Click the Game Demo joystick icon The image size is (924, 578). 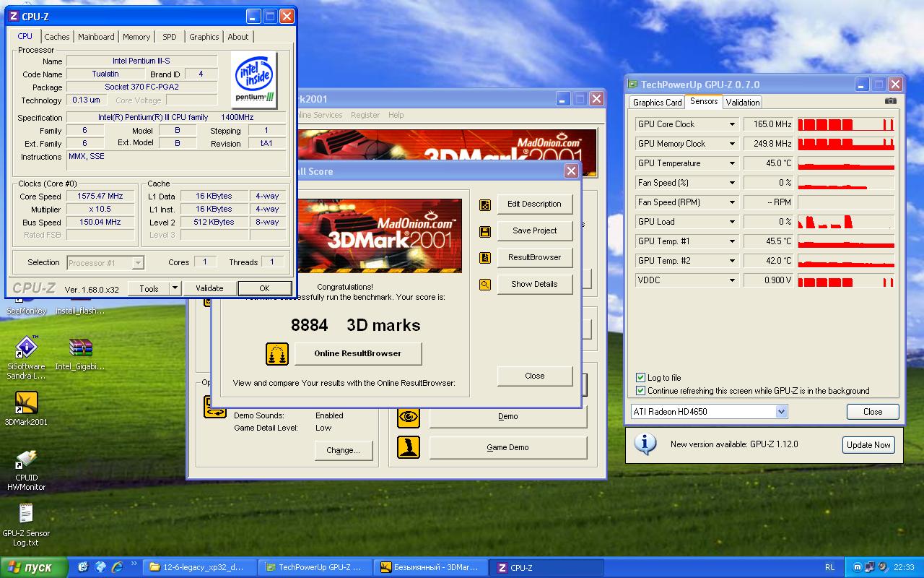[x=409, y=448]
